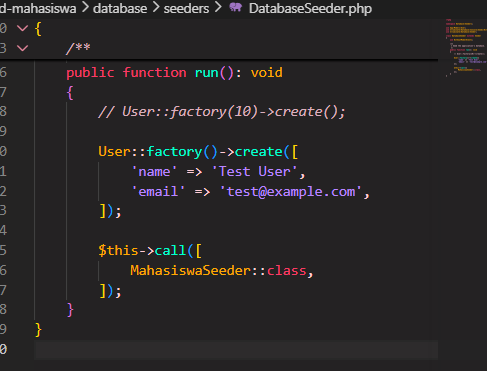Click the 'database' breadcrumb segment

click(x=120, y=8)
